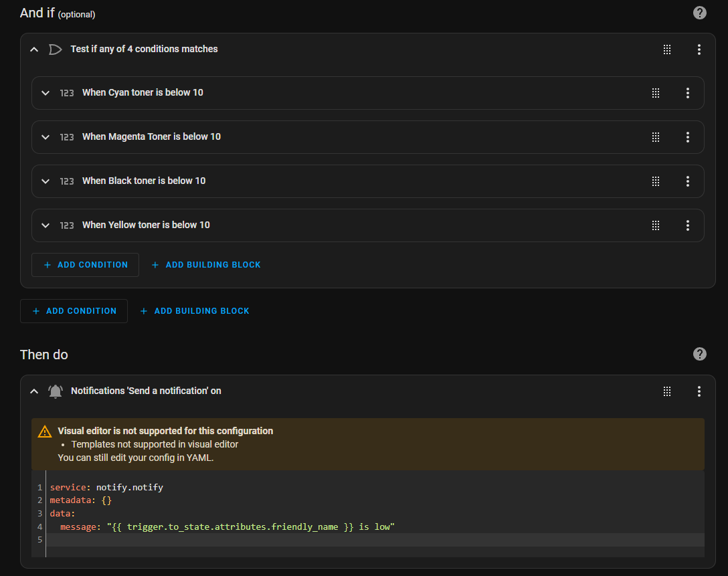Collapse the 'Test if any of 4 conditions matches' block

(34, 49)
